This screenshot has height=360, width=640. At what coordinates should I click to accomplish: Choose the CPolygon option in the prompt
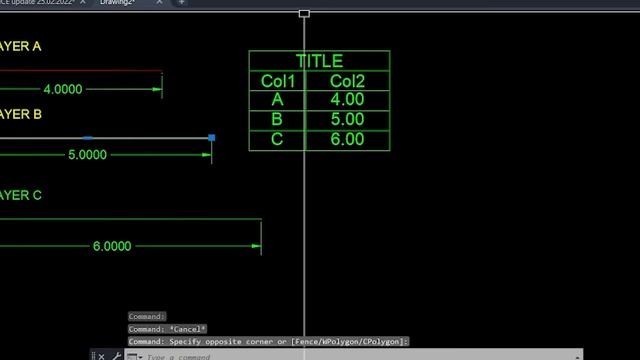pyautogui.click(x=384, y=342)
